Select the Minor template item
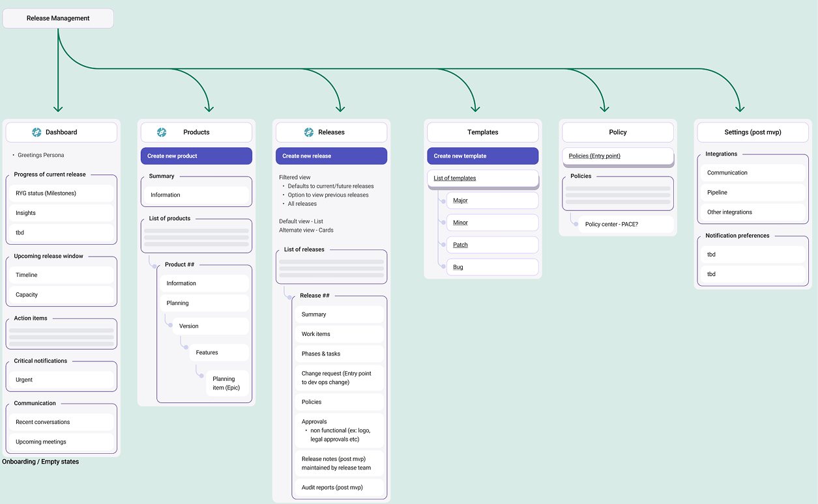 coord(493,223)
